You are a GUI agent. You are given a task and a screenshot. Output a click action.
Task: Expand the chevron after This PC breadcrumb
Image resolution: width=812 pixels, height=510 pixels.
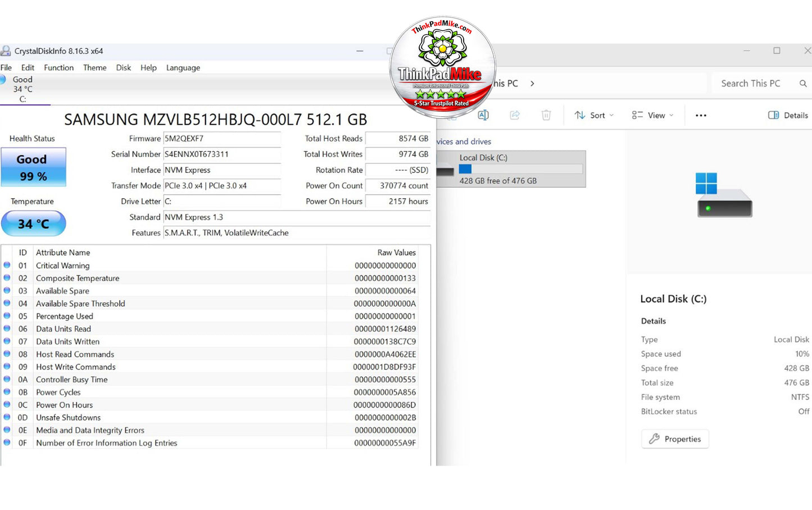(x=532, y=83)
